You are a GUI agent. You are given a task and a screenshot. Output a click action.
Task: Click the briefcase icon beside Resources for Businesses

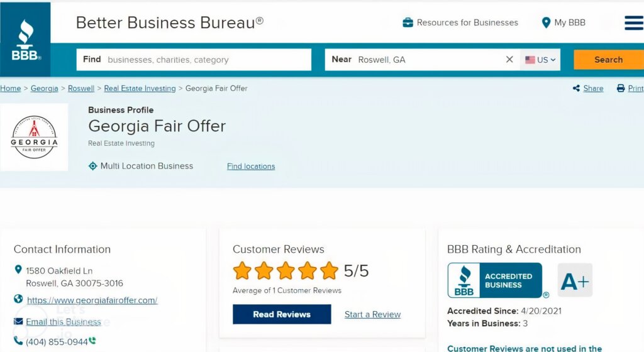coord(408,23)
